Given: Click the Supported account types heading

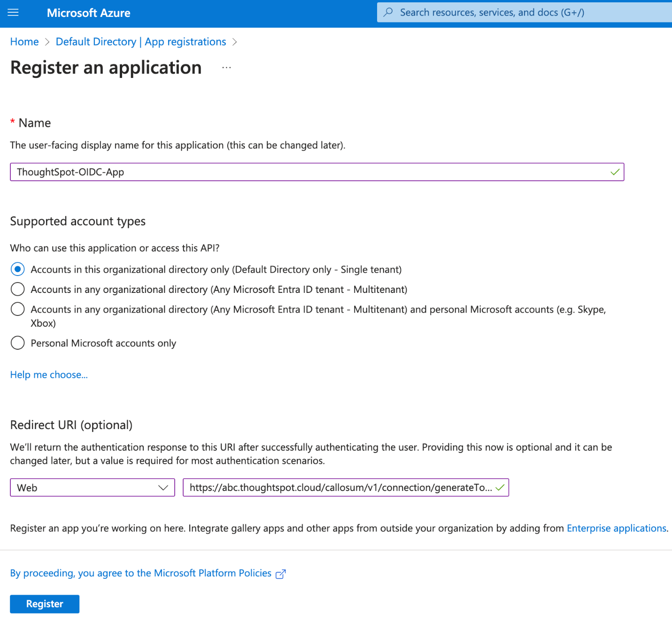Looking at the screenshot, I should point(78,221).
